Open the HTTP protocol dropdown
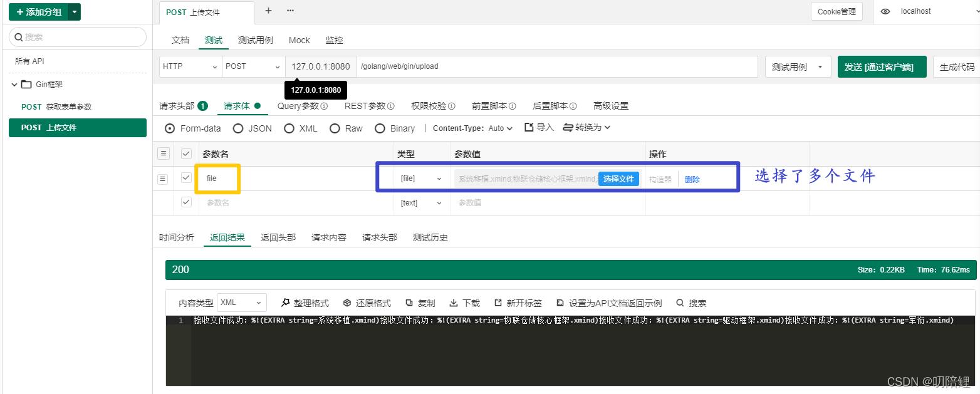Viewport: 980px width, 394px height. 190,66
